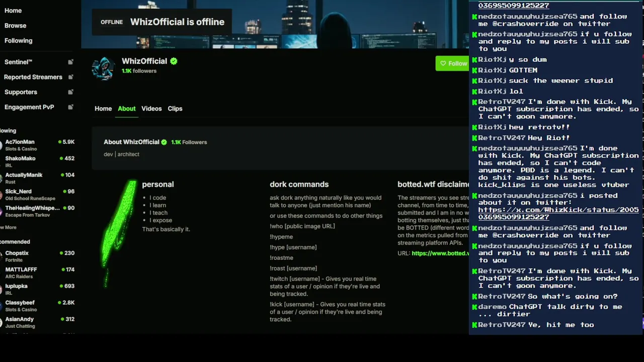Go to Home in the sidebar
The image size is (644, 362).
(13, 11)
